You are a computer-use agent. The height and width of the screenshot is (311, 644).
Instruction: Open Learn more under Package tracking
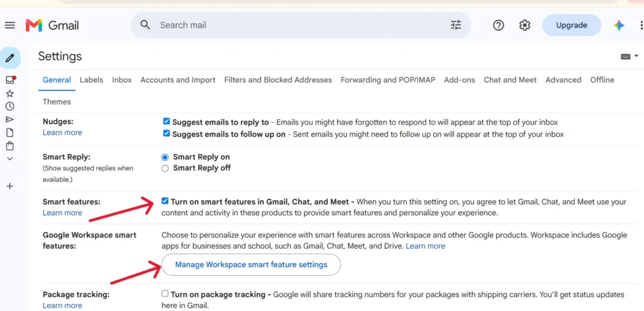62,305
